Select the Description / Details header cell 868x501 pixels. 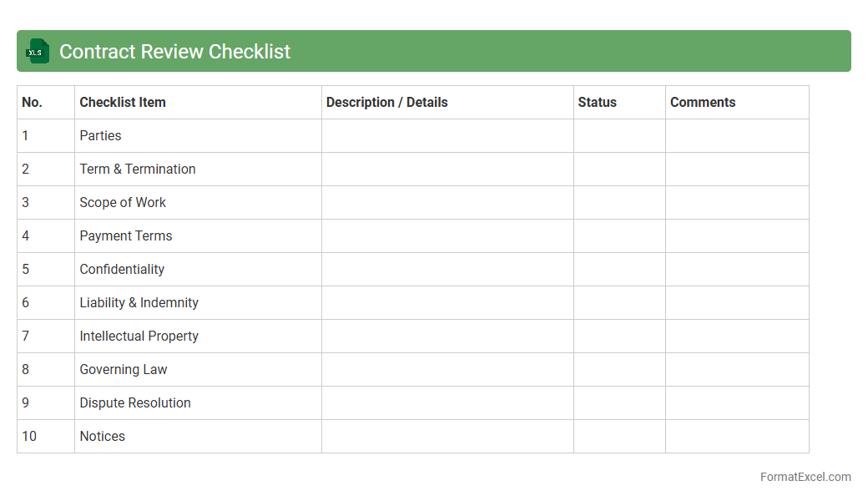click(x=386, y=103)
